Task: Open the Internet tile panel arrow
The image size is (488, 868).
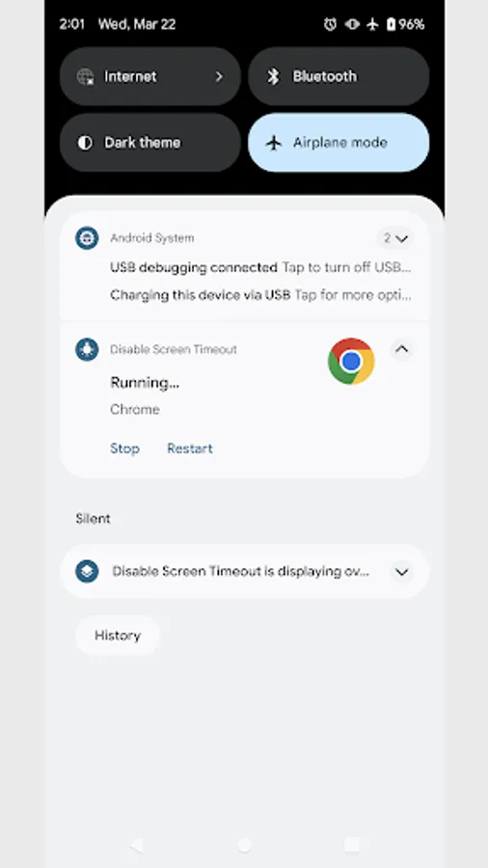Action: [219, 76]
